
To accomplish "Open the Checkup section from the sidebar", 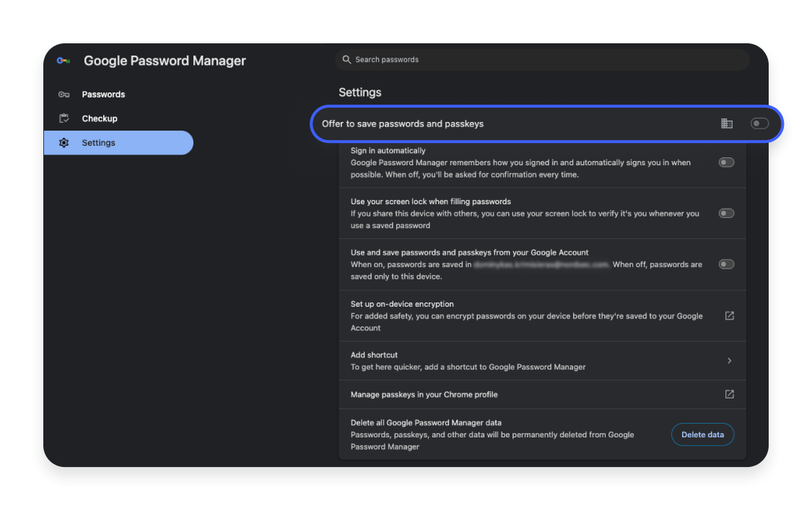I will pos(99,118).
